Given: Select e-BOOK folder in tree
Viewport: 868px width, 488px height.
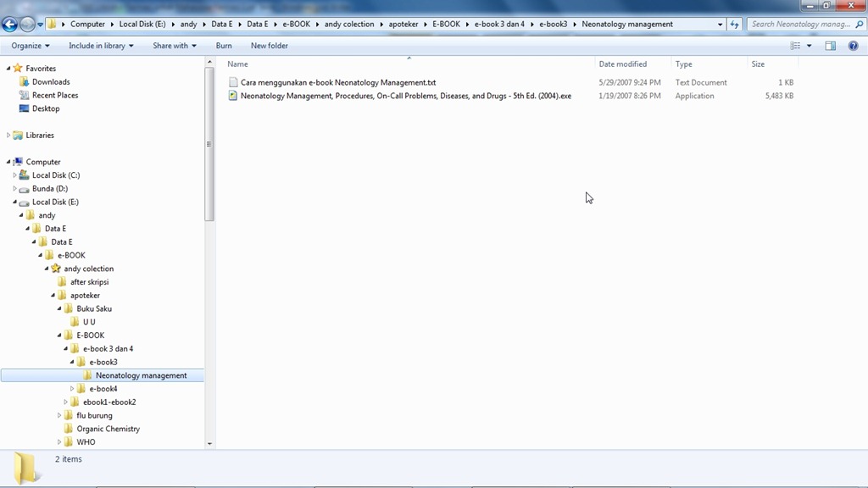Looking at the screenshot, I should tap(71, 255).
